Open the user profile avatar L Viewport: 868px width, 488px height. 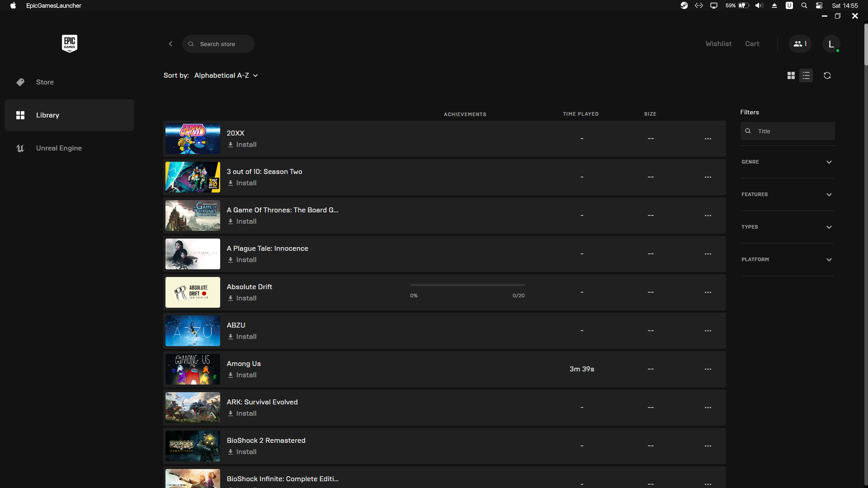click(x=830, y=44)
